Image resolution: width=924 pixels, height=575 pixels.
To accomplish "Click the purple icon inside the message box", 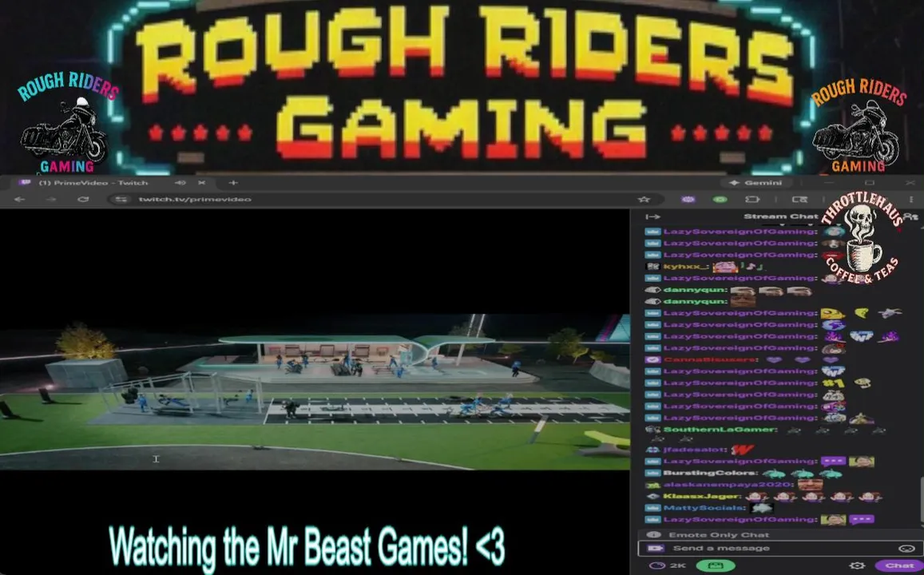I will click(x=655, y=548).
